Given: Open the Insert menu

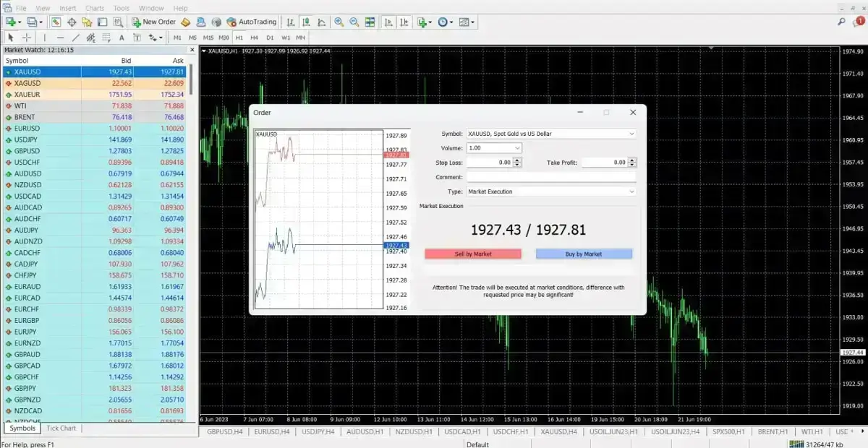Looking at the screenshot, I should (68, 8).
